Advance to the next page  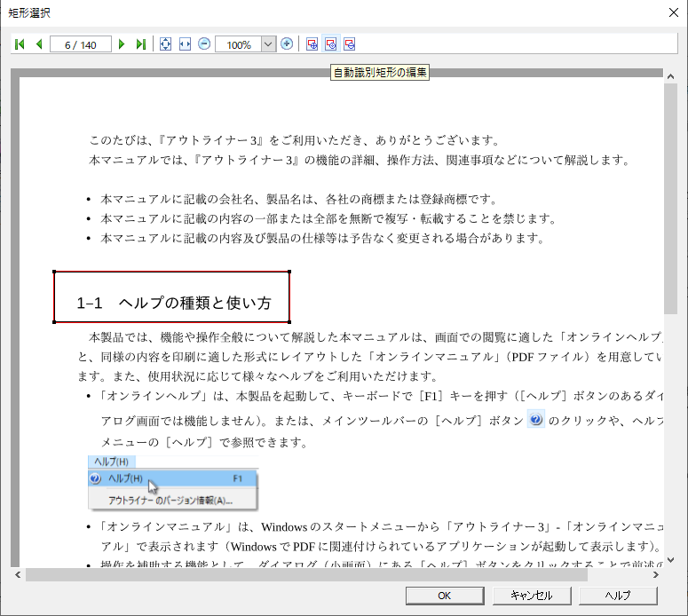pos(122,44)
